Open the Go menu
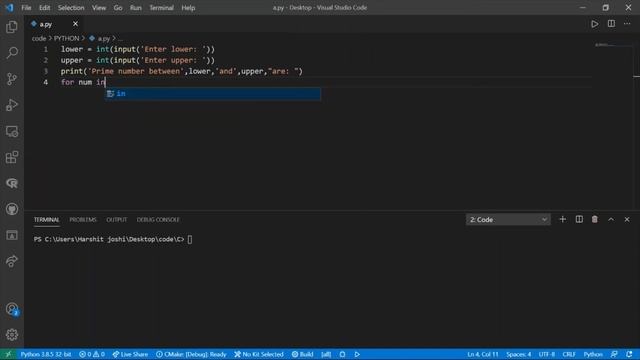640x360 pixels. 118,8
